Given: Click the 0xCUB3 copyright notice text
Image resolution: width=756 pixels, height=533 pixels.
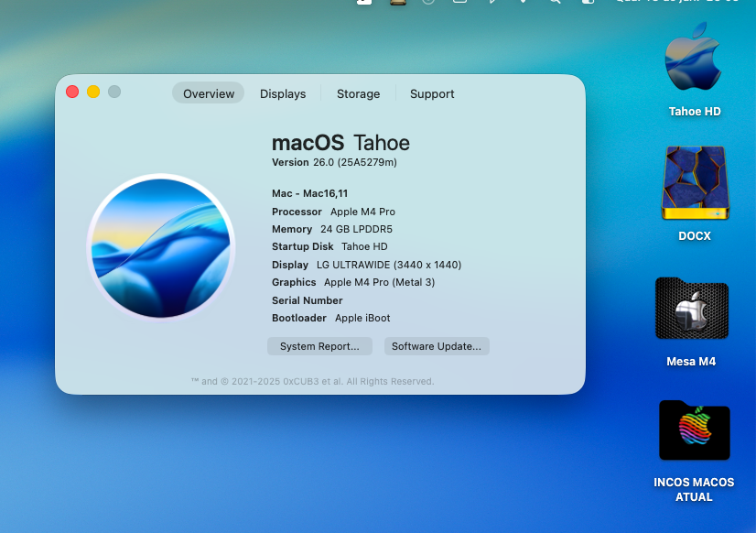Looking at the screenshot, I should pyautogui.click(x=312, y=382).
